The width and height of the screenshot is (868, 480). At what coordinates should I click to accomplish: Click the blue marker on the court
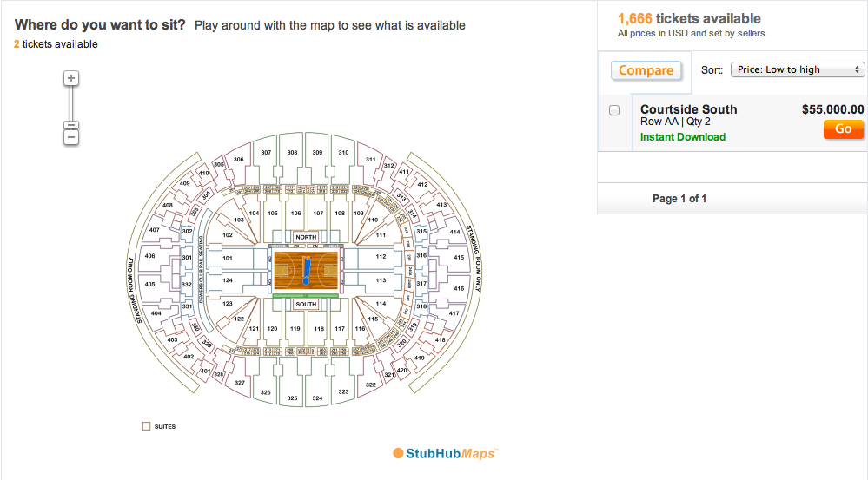[306, 269]
